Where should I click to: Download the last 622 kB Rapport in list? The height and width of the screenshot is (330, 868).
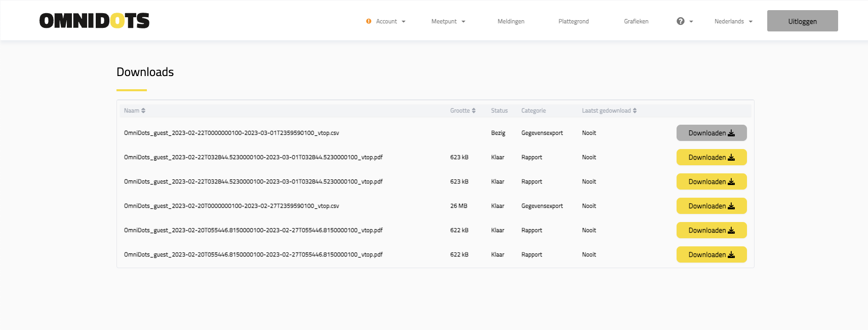coord(711,254)
